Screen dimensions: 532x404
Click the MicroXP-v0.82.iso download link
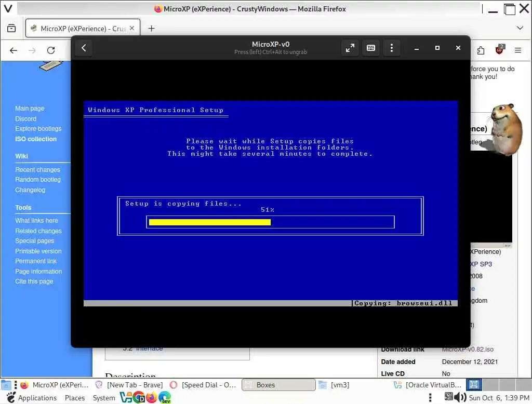[x=468, y=349]
